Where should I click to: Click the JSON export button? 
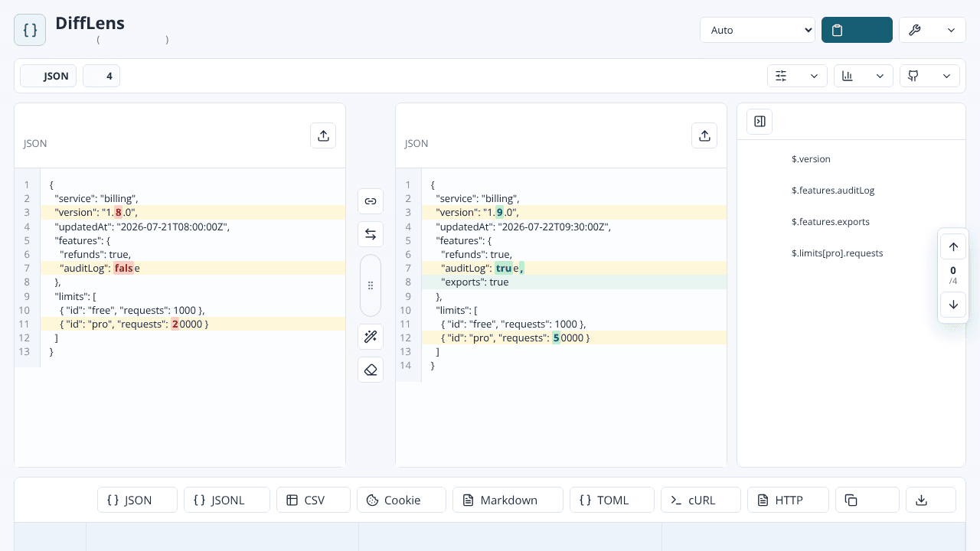coord(137,500)
